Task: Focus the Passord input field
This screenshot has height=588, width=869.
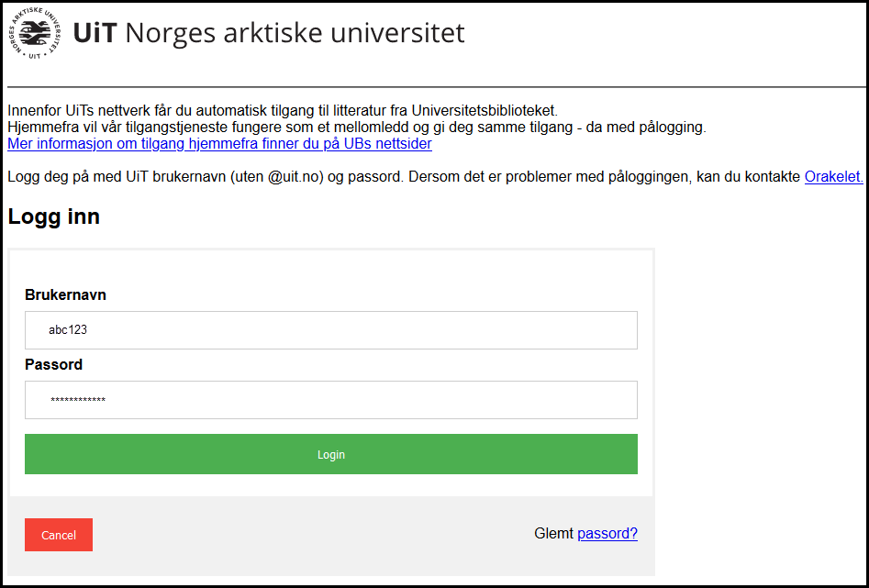Action: (x=330, y=400)
